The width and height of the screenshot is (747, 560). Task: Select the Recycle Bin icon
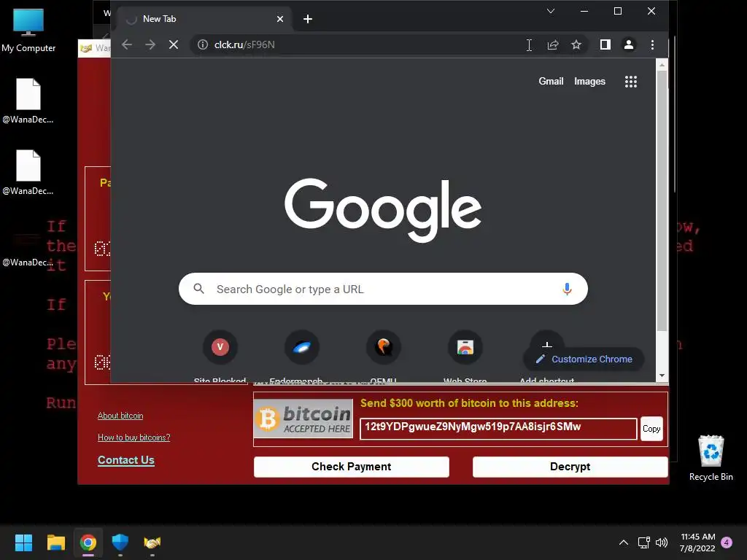pos(711,458)
